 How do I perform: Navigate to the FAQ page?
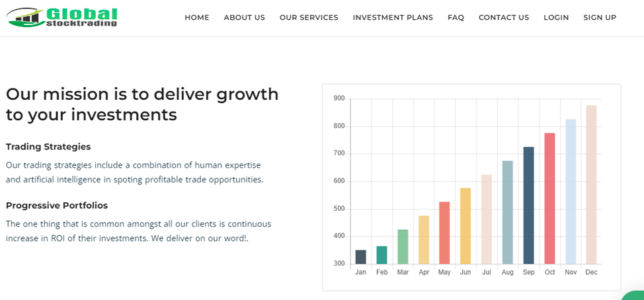tap(456, 18)
